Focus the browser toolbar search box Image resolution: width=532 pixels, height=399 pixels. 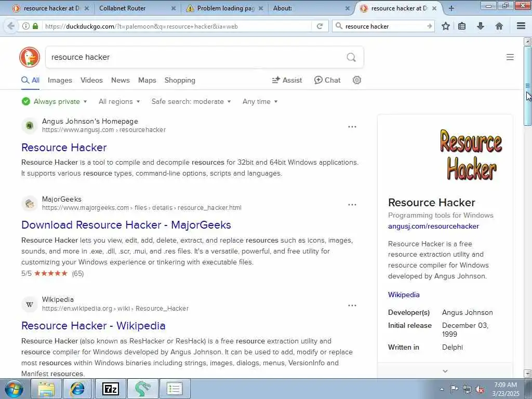click(384, 26)
